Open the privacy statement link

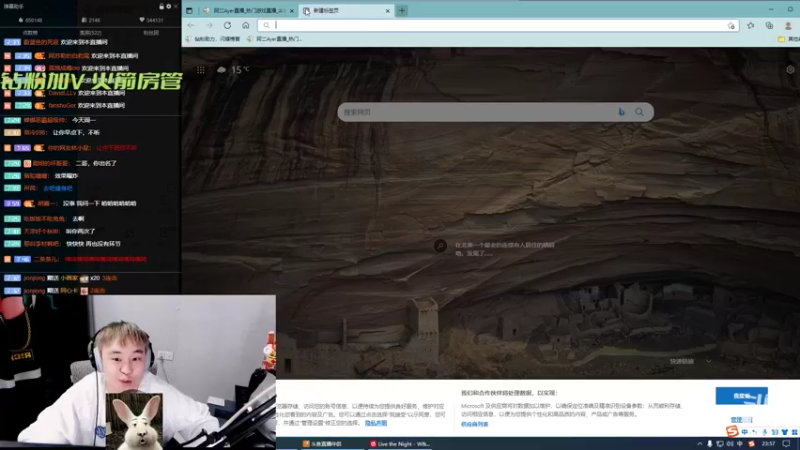point(376,423)
